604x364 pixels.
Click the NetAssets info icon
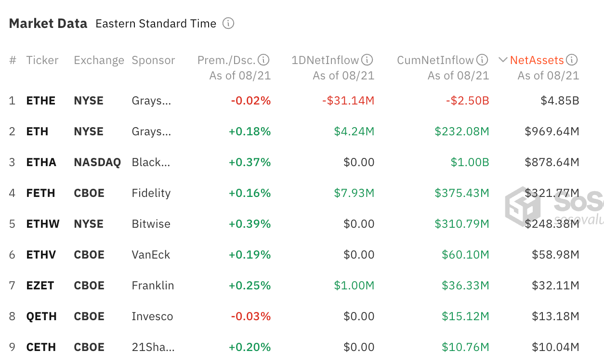pyautogui.click(x=572, y=60)
